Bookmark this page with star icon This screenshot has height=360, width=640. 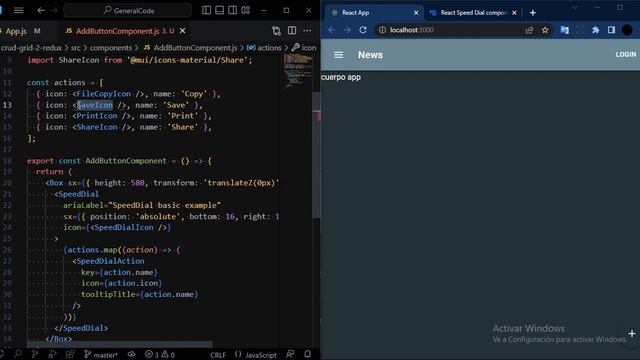coord(545,30)
